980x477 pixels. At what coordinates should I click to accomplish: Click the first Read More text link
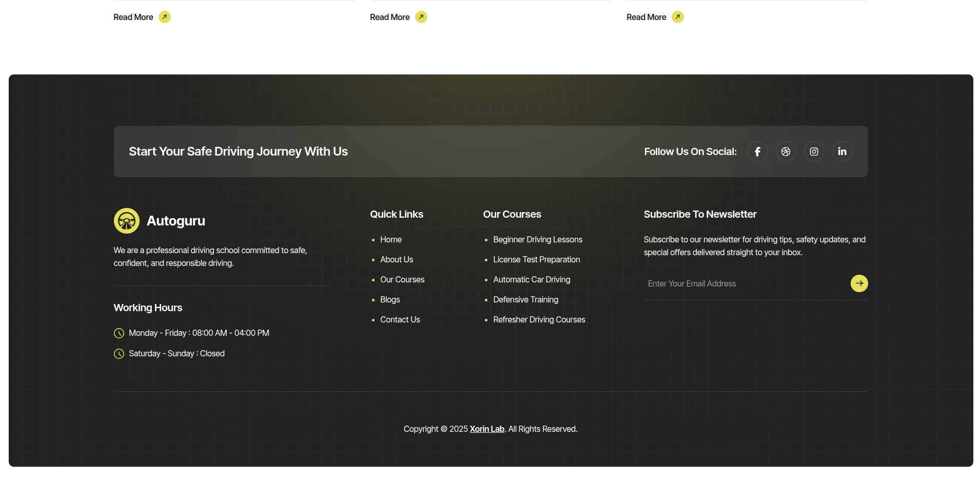pos(133,17)
